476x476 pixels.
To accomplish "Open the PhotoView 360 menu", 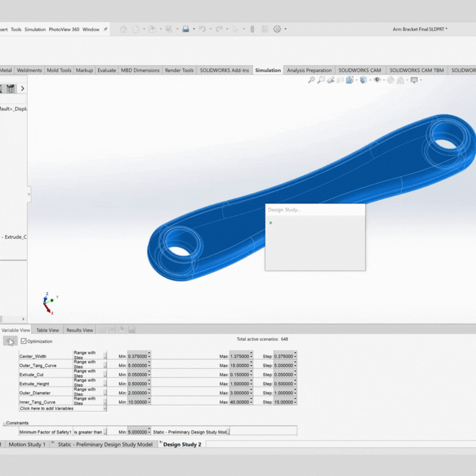I will click(64, 30).
